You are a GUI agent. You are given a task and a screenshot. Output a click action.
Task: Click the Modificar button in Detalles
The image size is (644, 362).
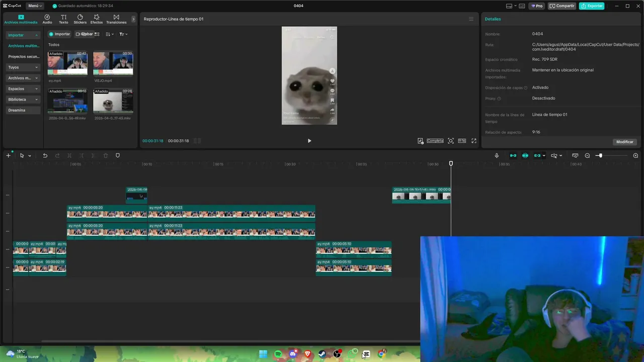point(625,142)
